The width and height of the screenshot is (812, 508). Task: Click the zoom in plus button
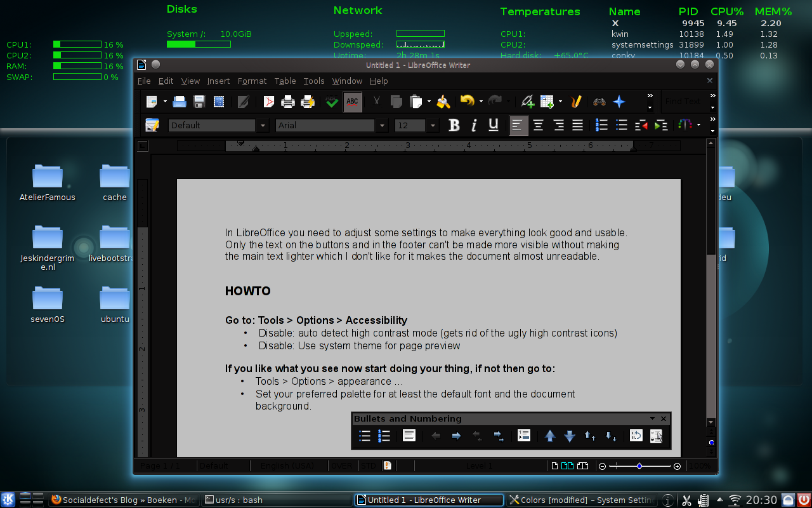[x=677, y=466]
